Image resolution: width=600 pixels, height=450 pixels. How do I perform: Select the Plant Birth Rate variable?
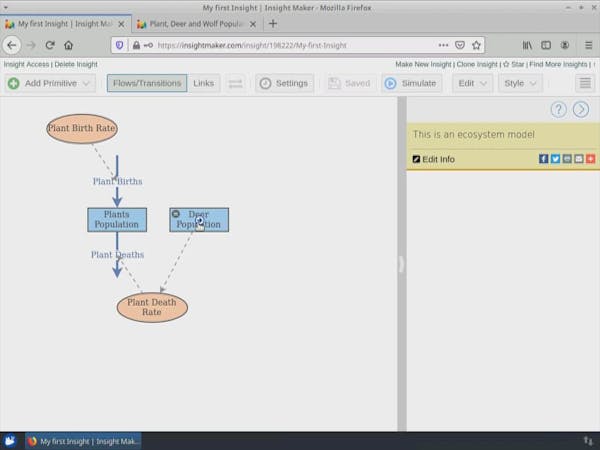pos(82,129)
